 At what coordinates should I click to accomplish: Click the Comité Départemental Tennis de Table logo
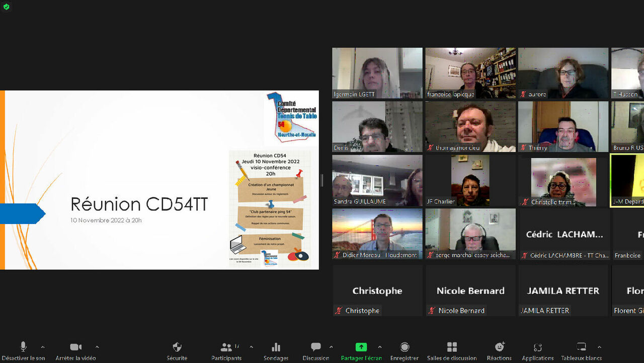pyautogui.click(x=291, y=118)
